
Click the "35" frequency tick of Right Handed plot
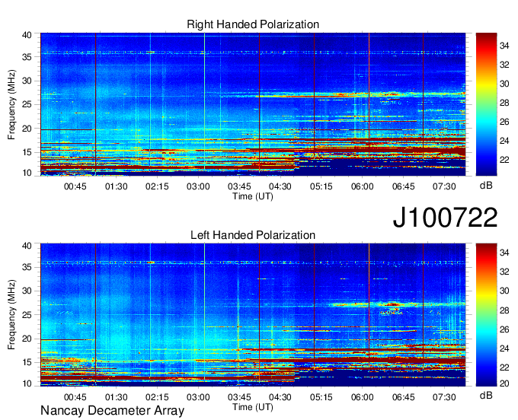[x=27, y=57]
